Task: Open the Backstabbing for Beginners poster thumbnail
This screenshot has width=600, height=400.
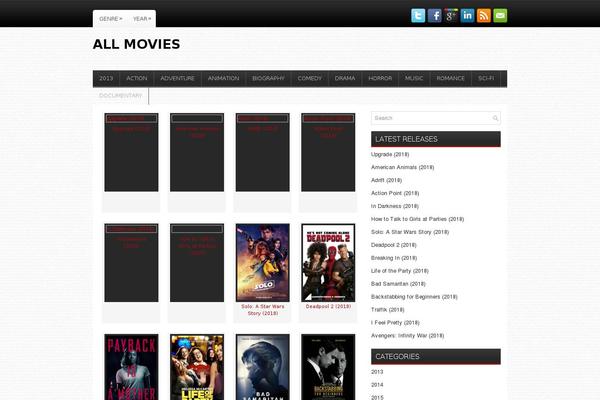Action: coord(328,367)
